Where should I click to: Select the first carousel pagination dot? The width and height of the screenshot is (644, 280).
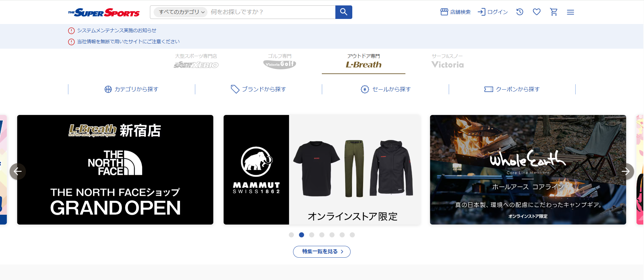pyautogui.click(x=291, y=235)
